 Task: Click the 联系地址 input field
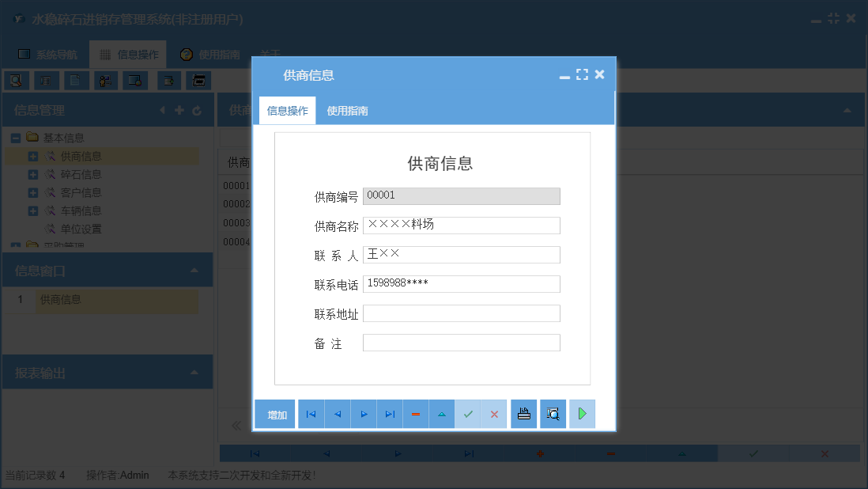tap(461, 313)
